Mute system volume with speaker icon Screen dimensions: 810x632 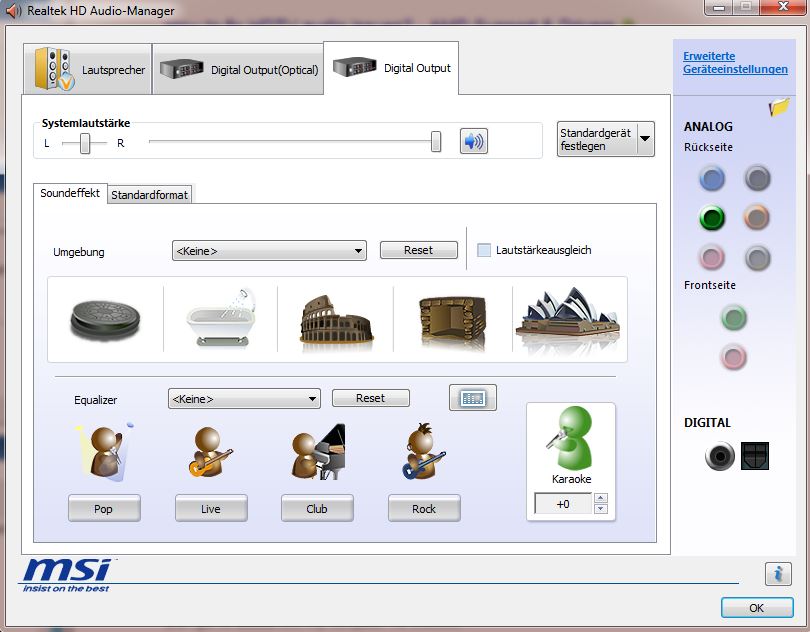pos(474,141)
